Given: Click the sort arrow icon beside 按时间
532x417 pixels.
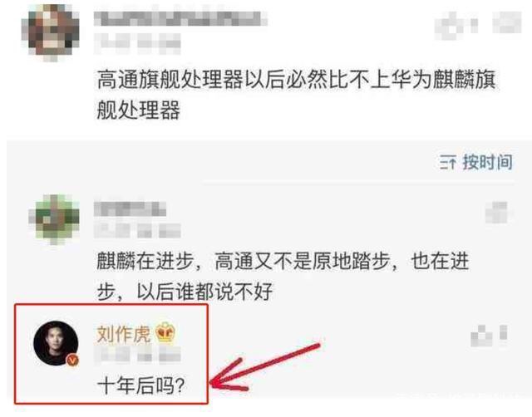Looking at the screenshot, I should coord(448,162).
